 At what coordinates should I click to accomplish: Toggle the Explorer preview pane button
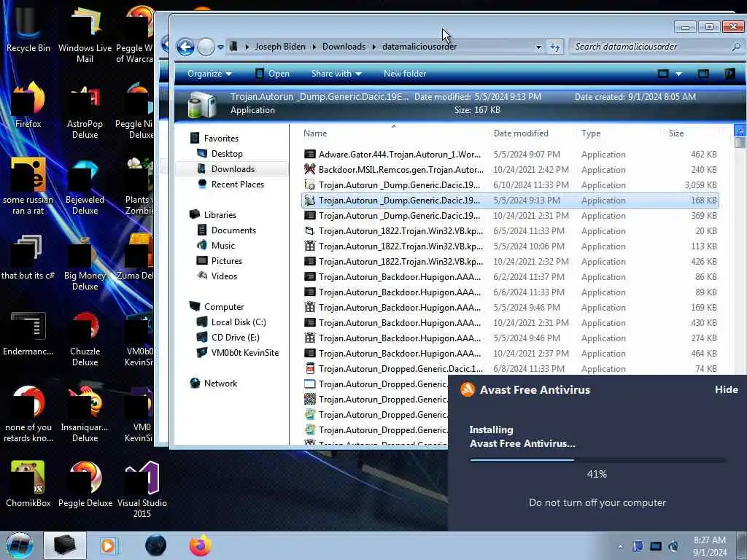[703, 74]
